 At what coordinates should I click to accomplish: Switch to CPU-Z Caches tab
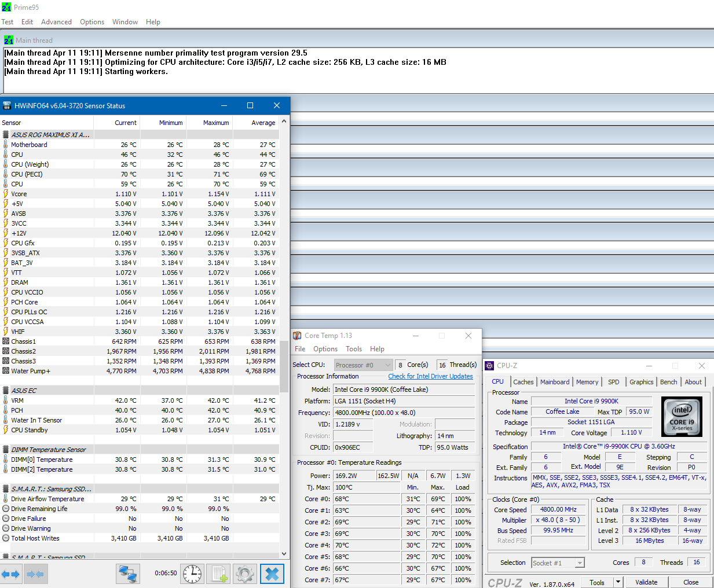tap(523, 382)
